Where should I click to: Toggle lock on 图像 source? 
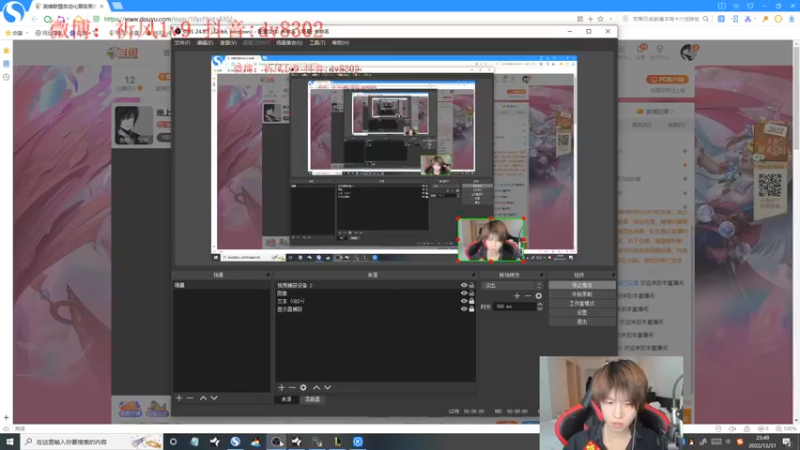click(x=471, y=293)
